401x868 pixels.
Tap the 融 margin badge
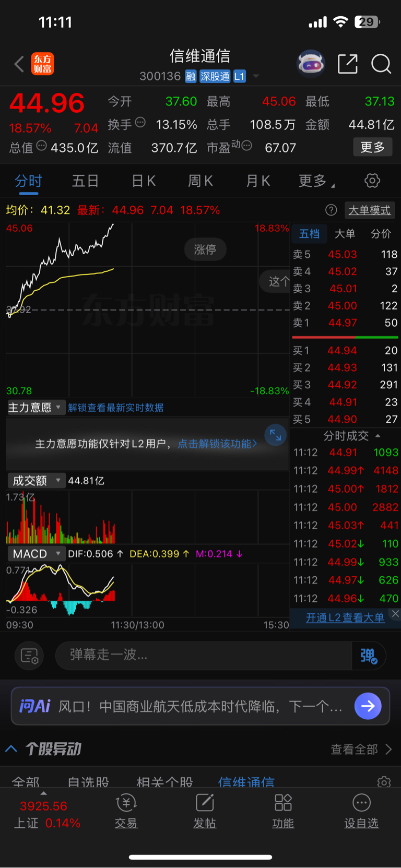[x=191, y=77]
